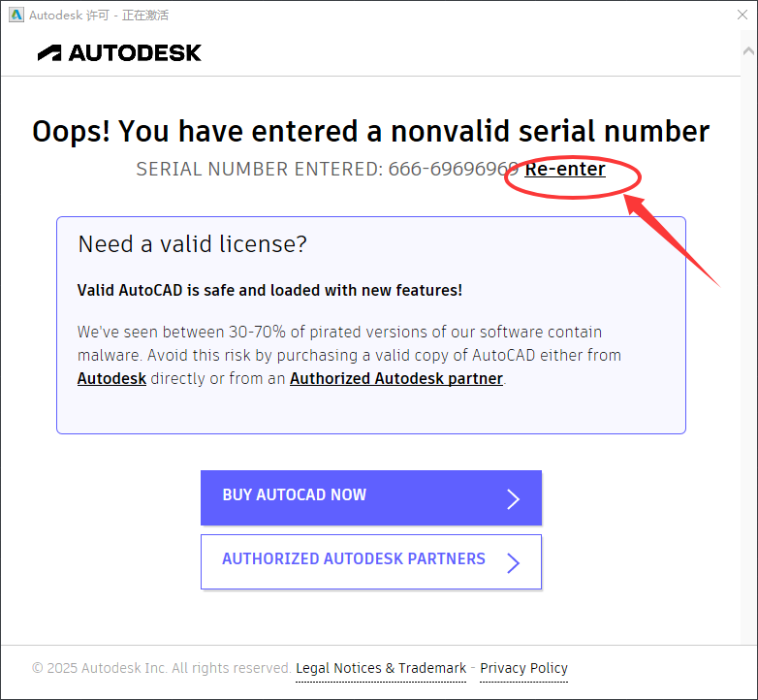This screenshot has height=700, width=758.
Task: Click the Autodesk logo in the header
Action: pos(119,52)
